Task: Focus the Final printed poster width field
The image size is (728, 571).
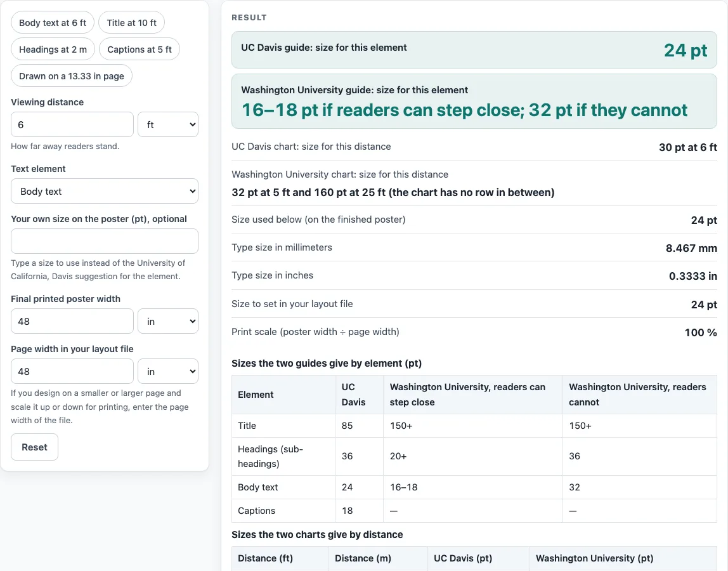Action: pos(72,322)
